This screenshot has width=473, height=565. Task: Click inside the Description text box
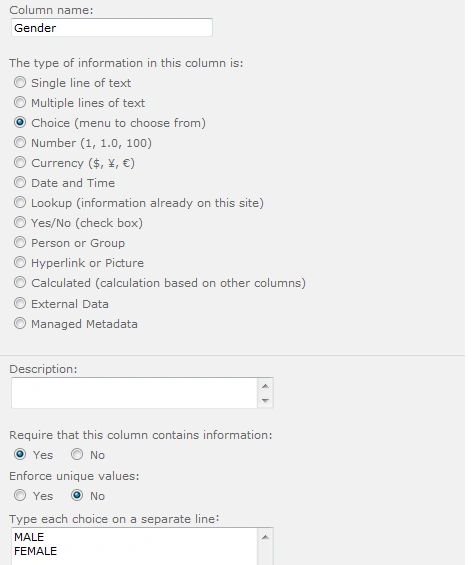[134, 393]
